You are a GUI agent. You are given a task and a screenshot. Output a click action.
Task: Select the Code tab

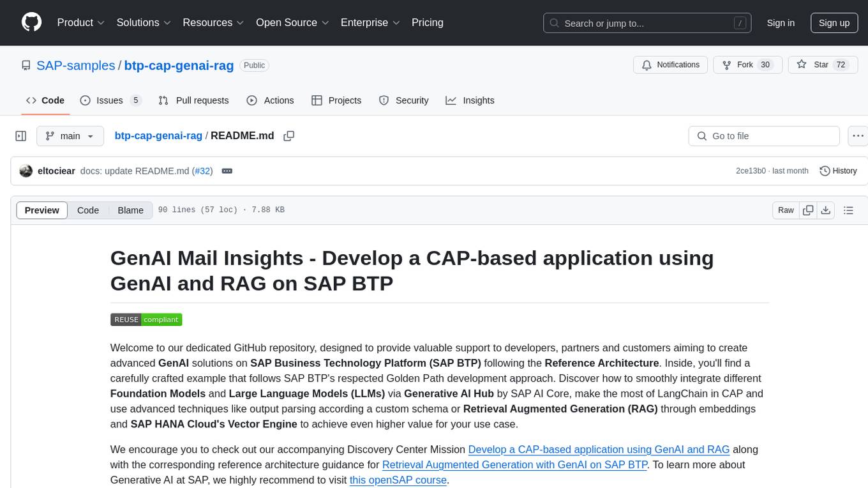pos(45,100)
